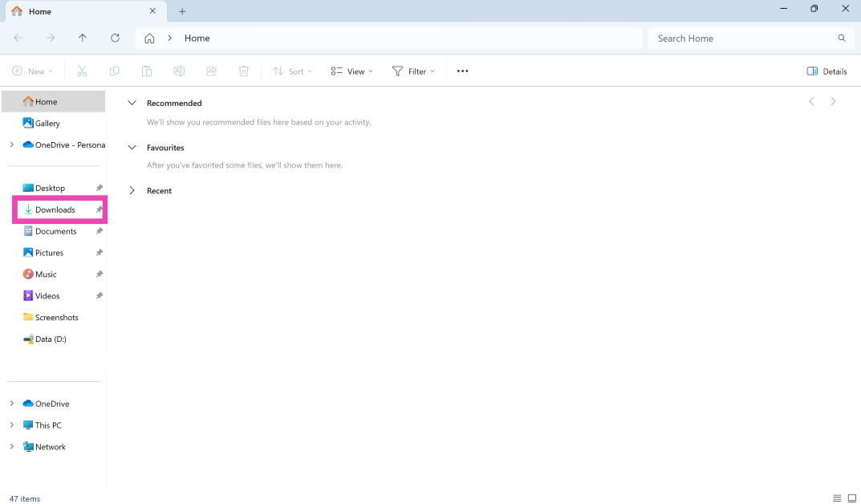Switch to details list view icon in status bar
The image size is (861, 504).
click(837, 498)
